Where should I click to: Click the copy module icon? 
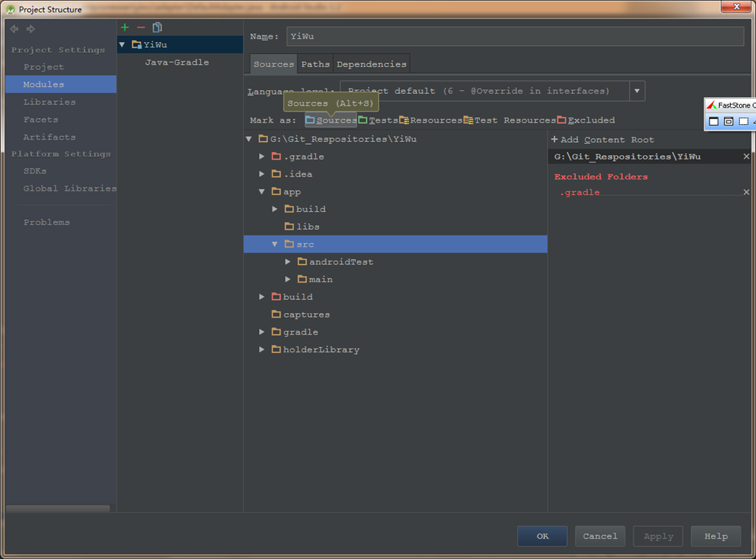157,27
